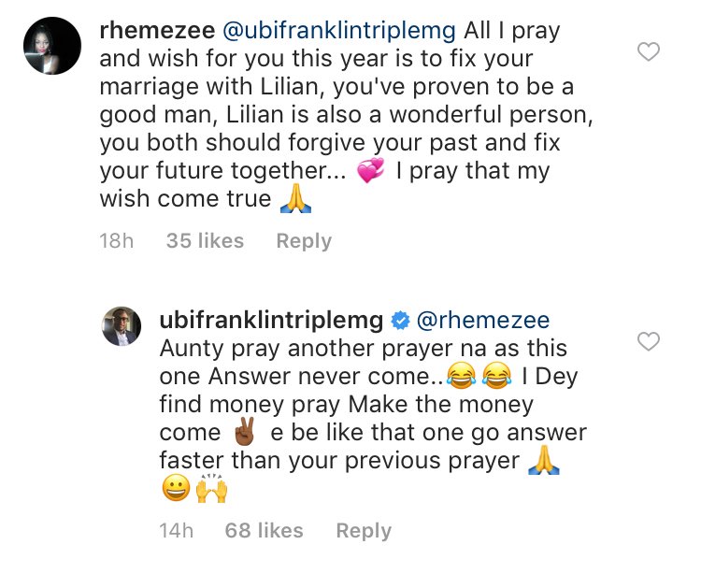Screen dimensions: 701x588
Task: Click the 14h timestamp
Action: (177, 530)
